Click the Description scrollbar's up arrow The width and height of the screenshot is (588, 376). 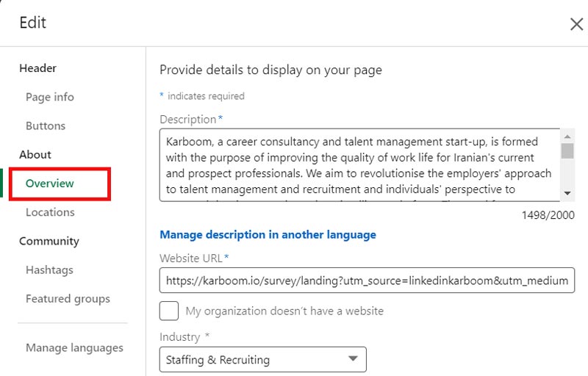567,136
